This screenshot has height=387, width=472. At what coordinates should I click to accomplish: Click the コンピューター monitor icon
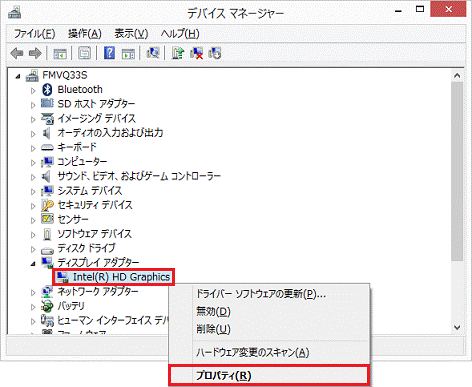coord(47,162)
